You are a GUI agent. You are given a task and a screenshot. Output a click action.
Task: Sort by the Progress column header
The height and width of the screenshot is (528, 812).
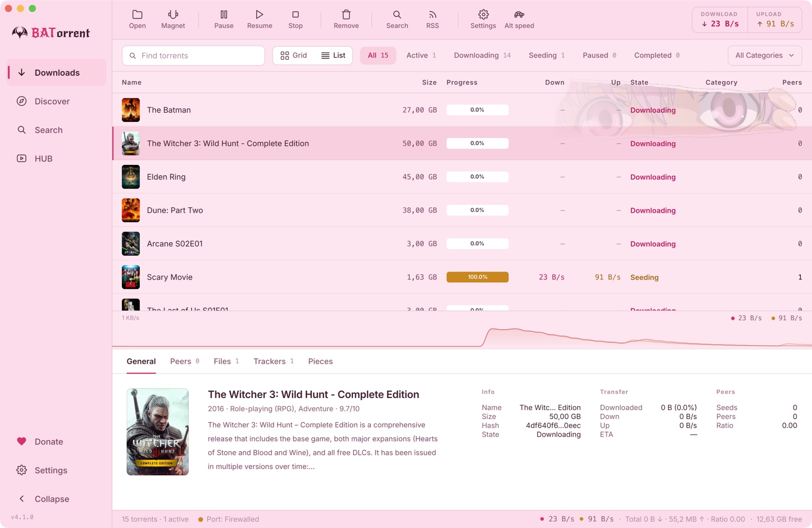(x=462, y=82)
